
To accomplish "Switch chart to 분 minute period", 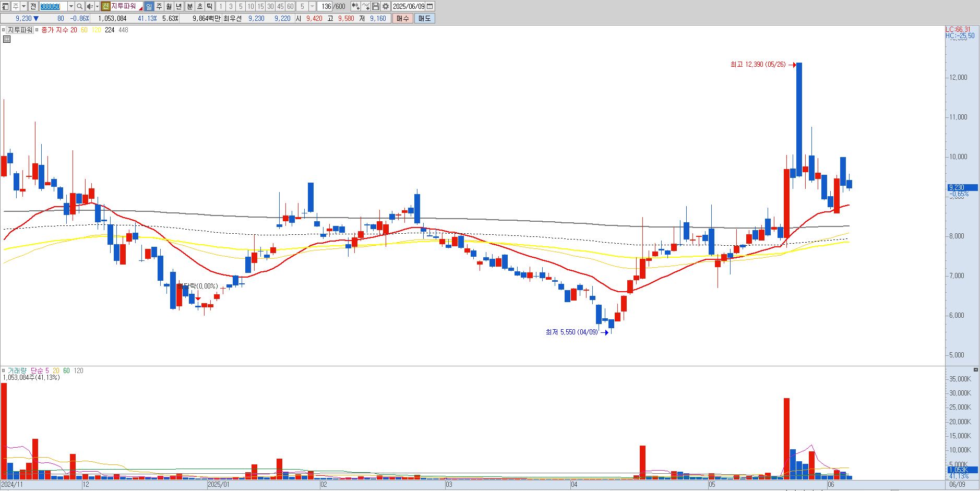I will [189, 6].
